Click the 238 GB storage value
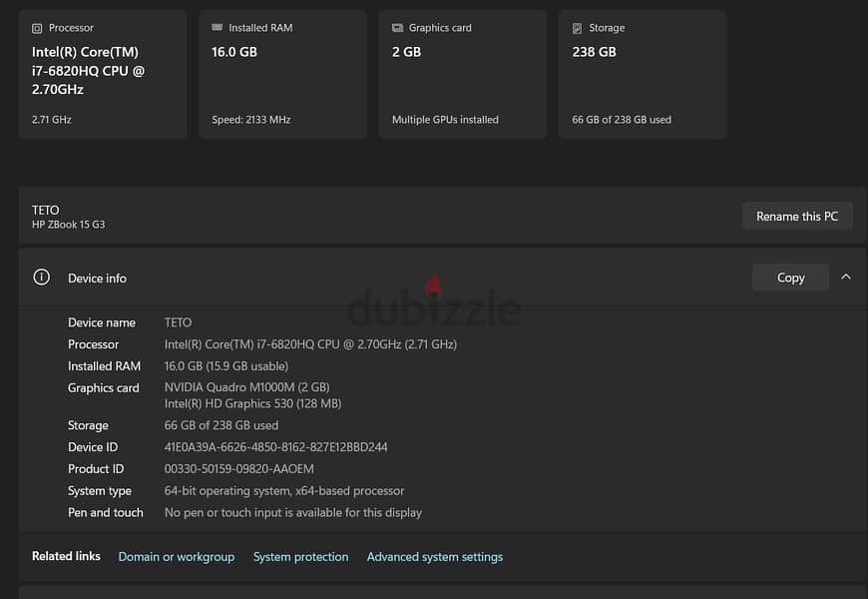This screenshot has width=868, height=599. (x=594, y=52)
